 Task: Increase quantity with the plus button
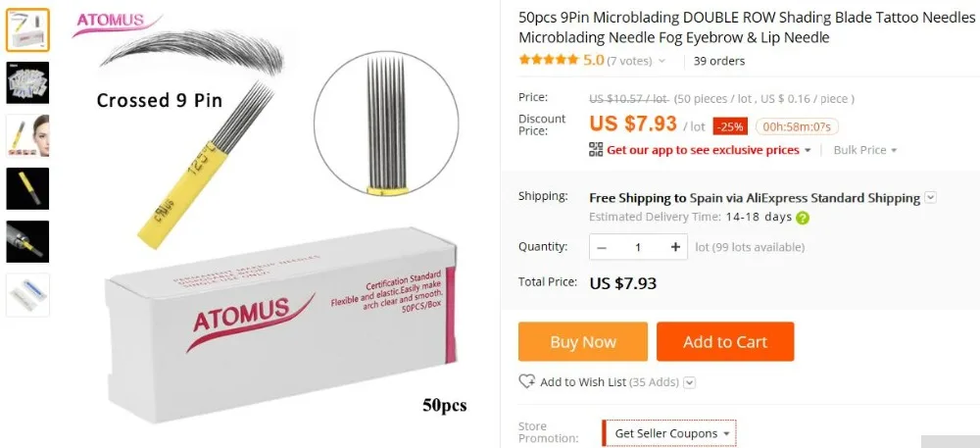(675, 247)
